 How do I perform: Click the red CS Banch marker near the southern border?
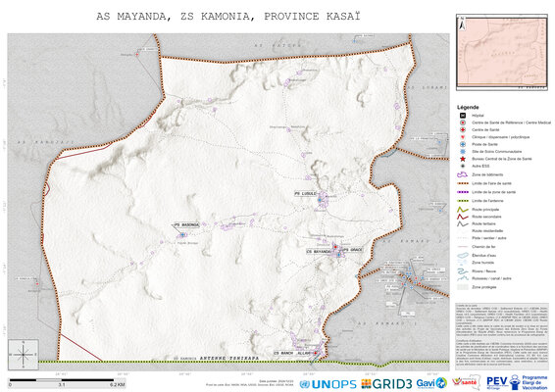315,353
